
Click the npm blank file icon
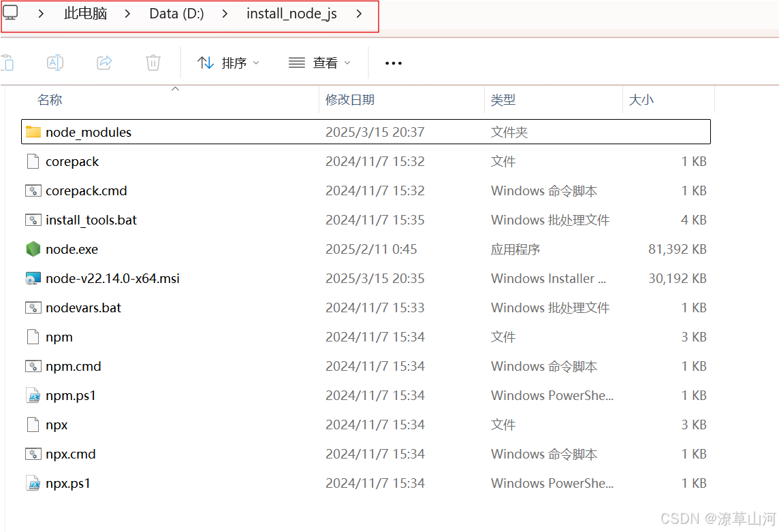(33, 337)
